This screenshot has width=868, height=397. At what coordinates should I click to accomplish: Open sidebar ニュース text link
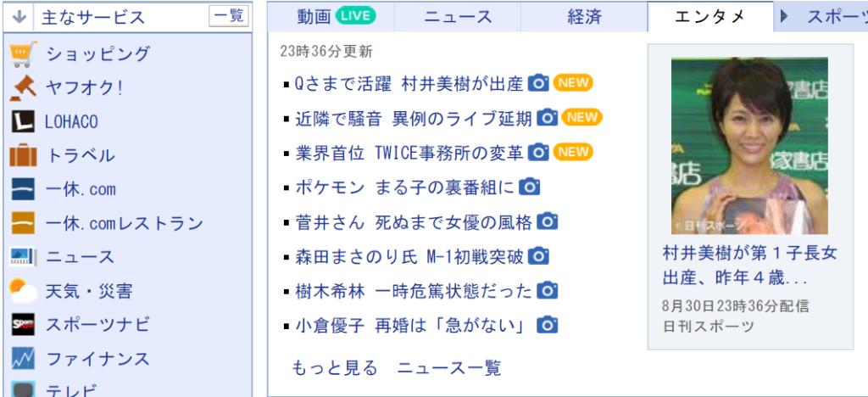click(81, 257)
